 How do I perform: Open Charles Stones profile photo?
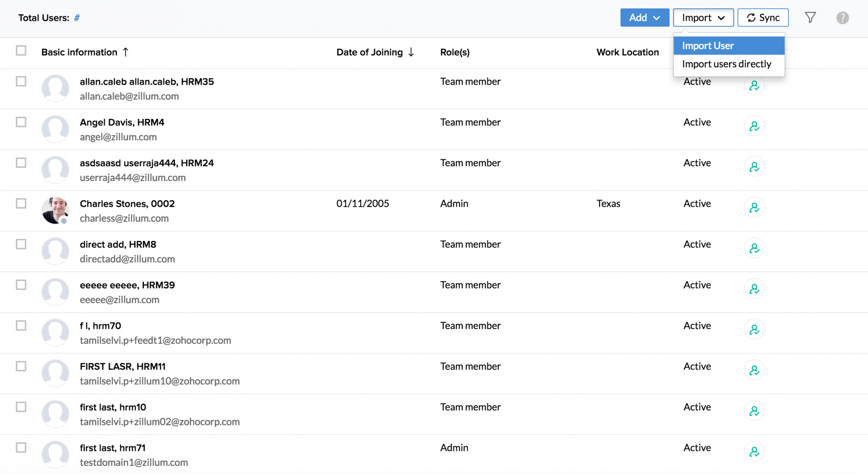[x=55, y=210]
